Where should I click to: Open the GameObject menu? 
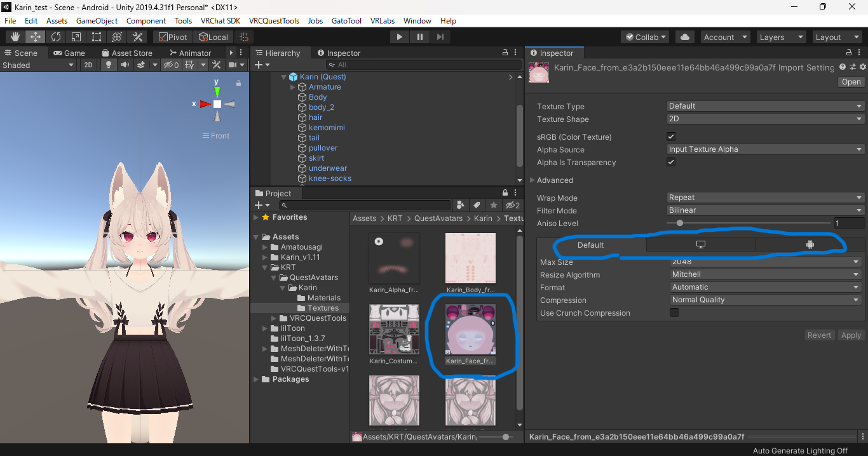pos(97,21)
